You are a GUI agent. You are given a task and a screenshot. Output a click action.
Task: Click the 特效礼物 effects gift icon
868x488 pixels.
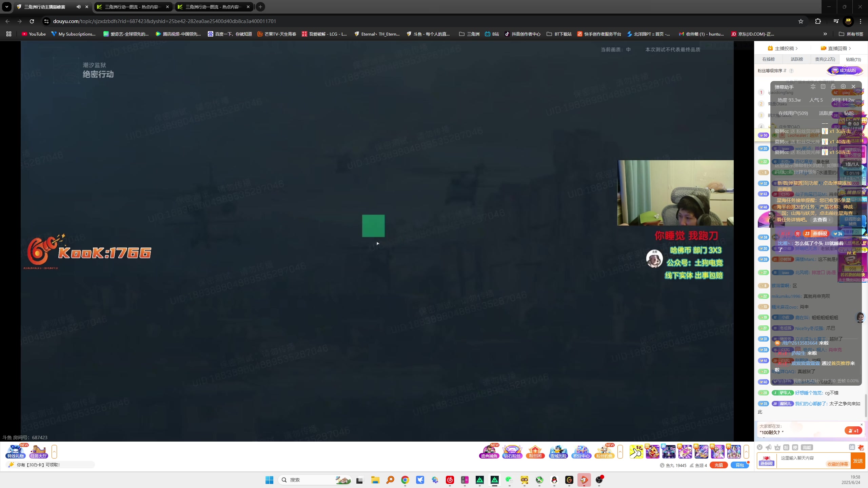click(16, 451)
